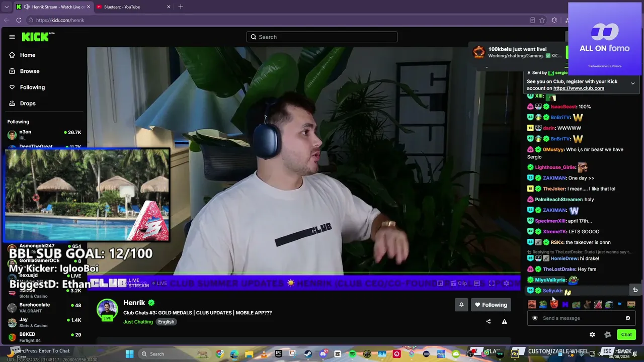Open Henrik's channel name link
644x362 pixels.
pos(134,303)
